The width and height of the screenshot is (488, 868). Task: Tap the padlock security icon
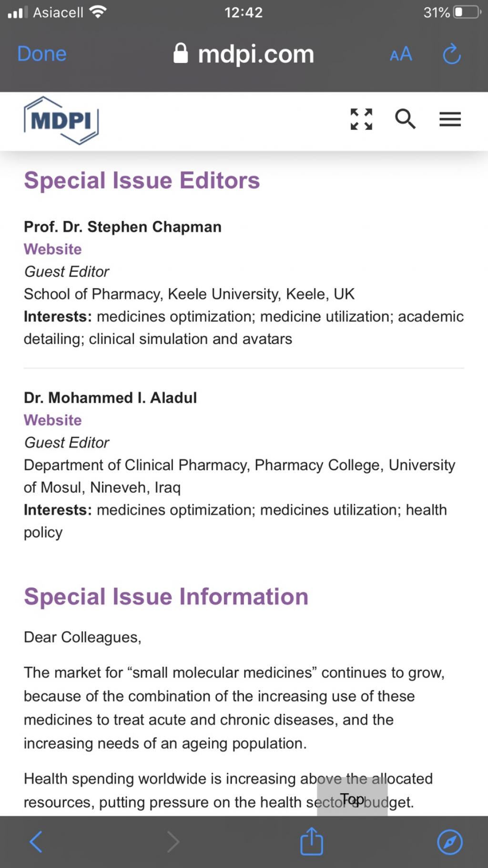[x=181, y=53]
